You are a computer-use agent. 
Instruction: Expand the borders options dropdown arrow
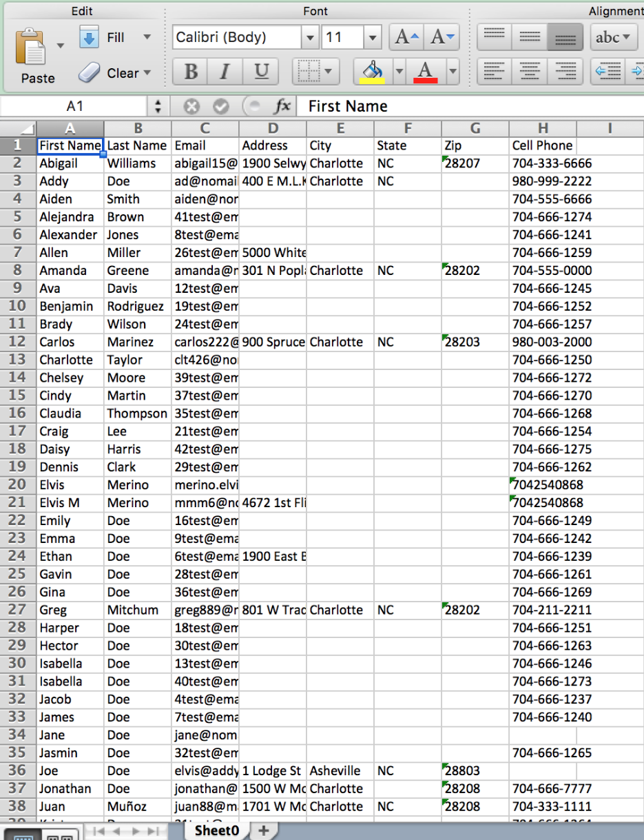point(327,71)
